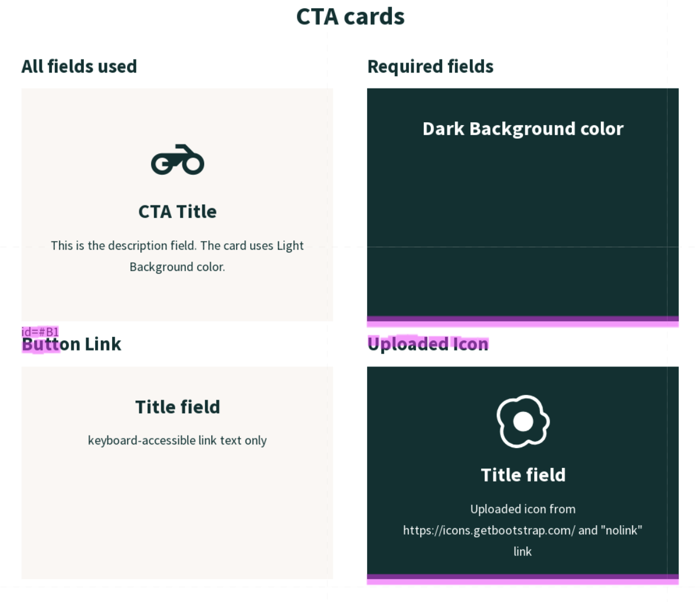Click the bicycle's rear wheel graphic
The height and width of the screenshot is (602, 700).
tap(162, 165)
